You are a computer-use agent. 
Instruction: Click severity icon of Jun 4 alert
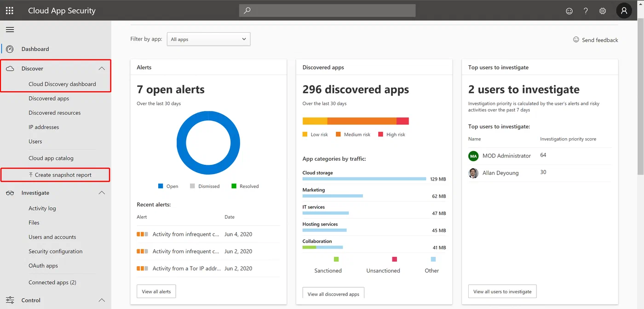pos(142,234)
